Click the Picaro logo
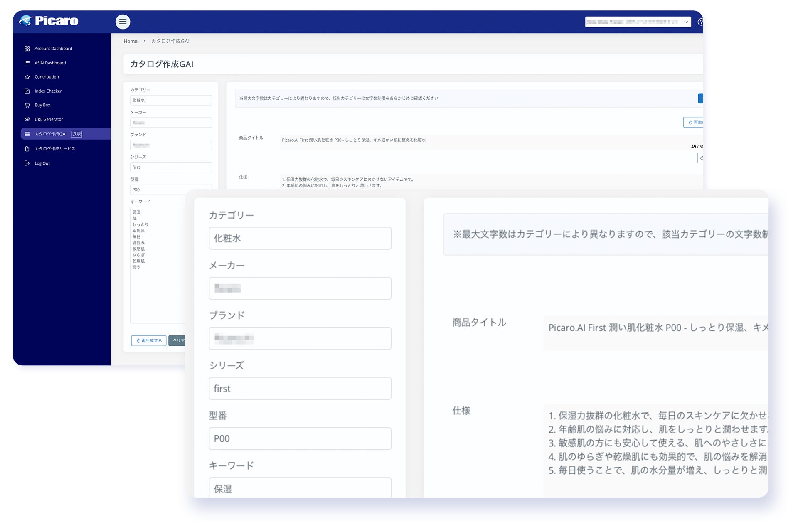Screen dimensions: 798x532 (49, 20)
